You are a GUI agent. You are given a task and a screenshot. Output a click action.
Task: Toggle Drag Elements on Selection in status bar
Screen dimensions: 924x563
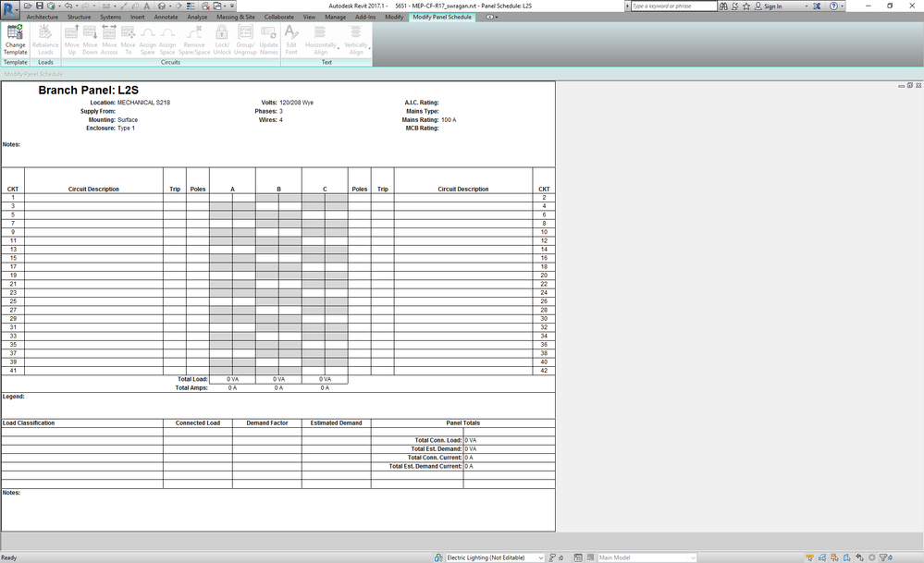pos(860,557)
